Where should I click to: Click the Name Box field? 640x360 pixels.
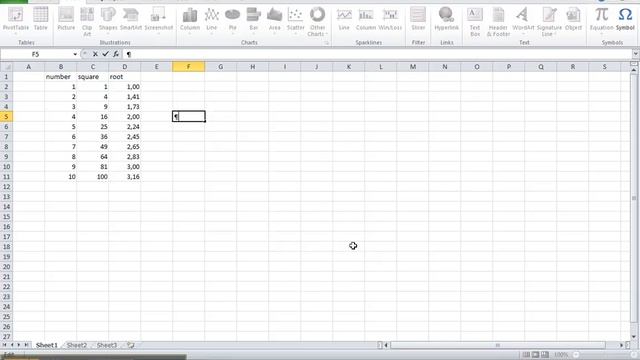[x=36, y=54]
